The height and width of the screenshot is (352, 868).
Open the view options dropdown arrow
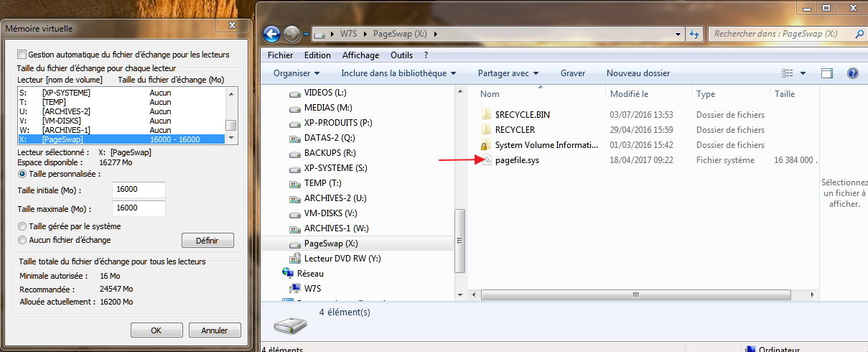(803, 73)
